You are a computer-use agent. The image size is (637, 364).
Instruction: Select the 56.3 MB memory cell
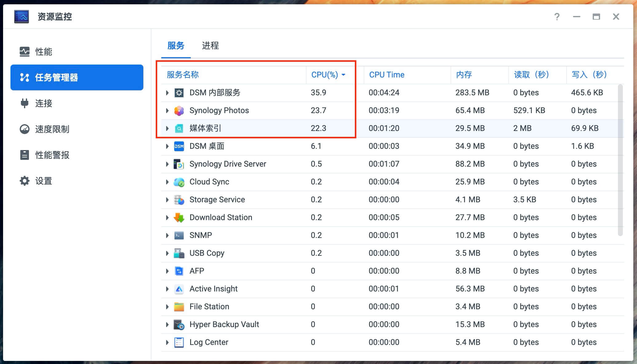470,289
